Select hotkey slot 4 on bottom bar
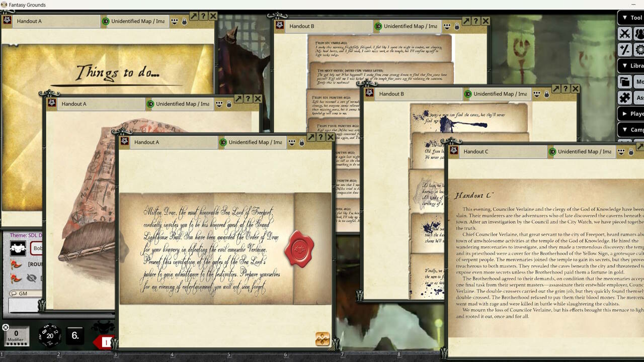This screenshot has width=644, height=362. point(172,355)
